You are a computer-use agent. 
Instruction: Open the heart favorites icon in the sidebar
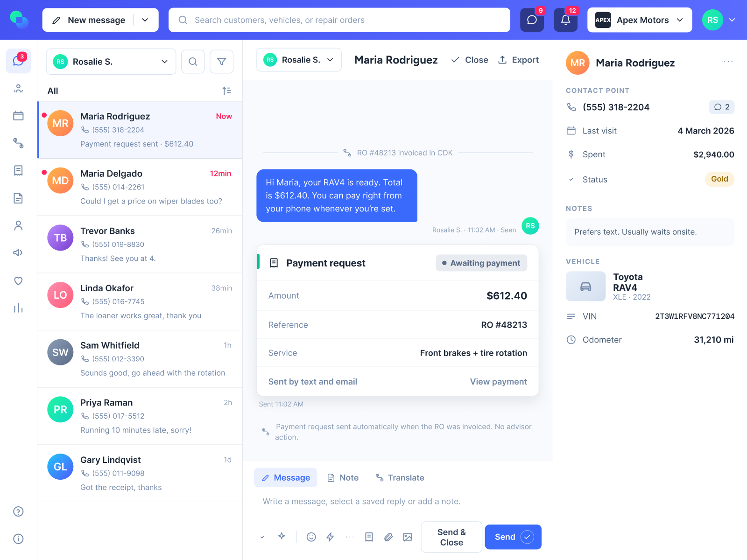(18, 280)
